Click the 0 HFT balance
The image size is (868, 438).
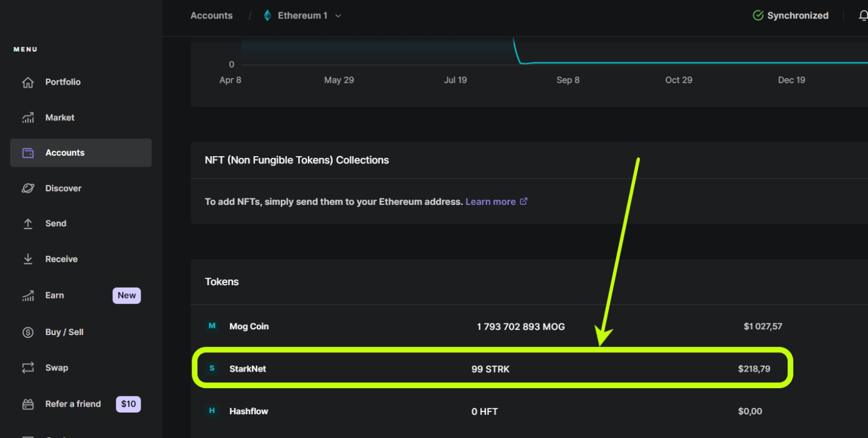click(x=484, y=411)
